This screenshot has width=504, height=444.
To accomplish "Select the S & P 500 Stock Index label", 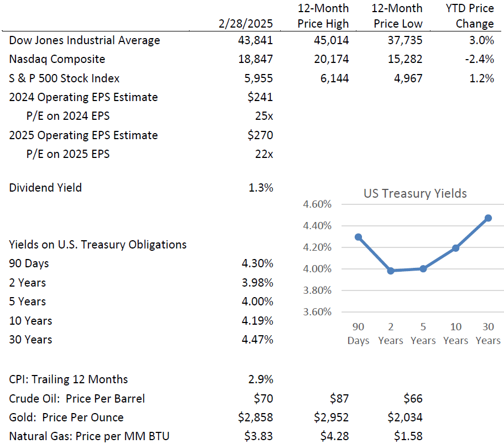I will (64, 78).
